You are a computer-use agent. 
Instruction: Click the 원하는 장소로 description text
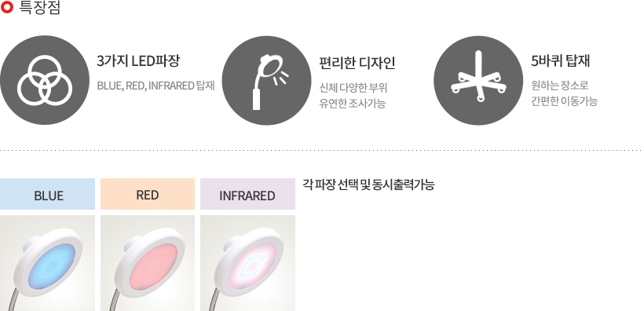[x=560, y=86]
